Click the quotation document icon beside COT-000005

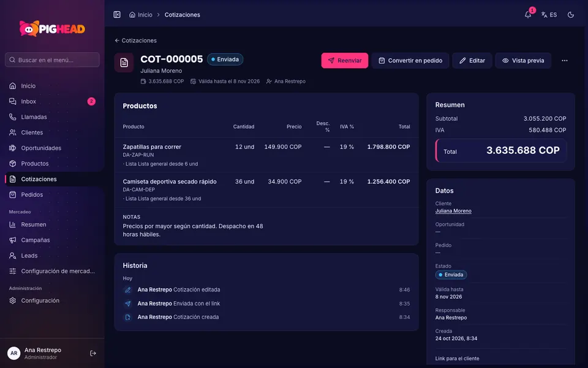click(124, 63)
